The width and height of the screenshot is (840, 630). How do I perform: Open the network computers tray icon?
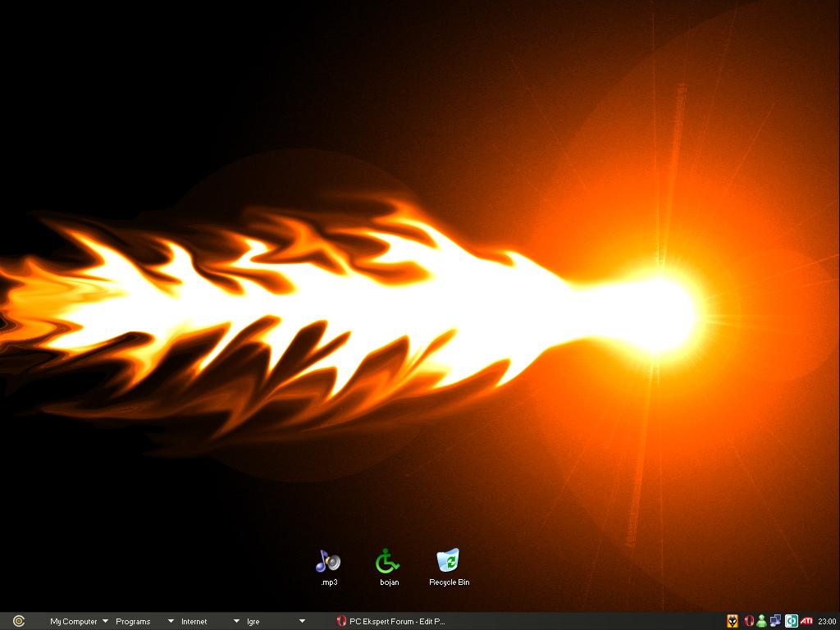pos(775,621)
